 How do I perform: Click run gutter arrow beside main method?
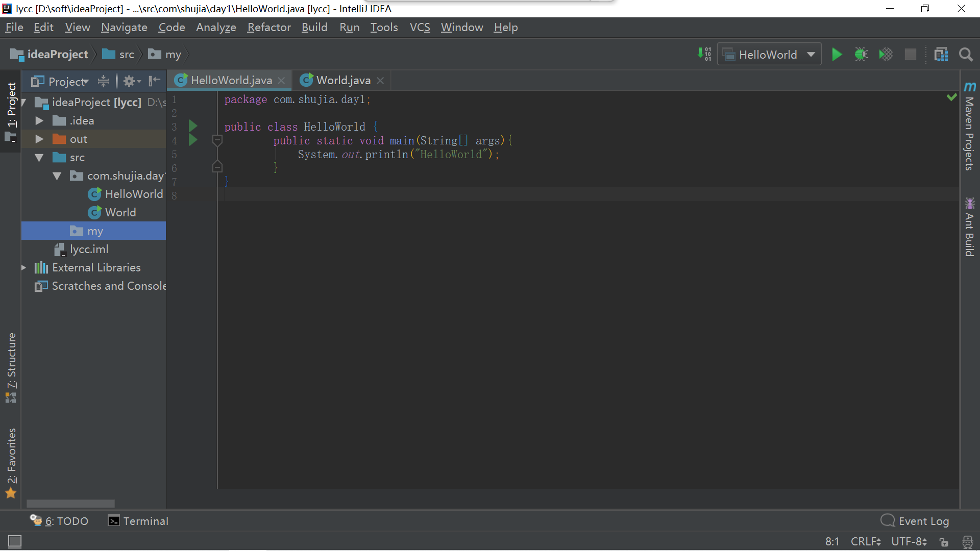[x=193, y=140]
